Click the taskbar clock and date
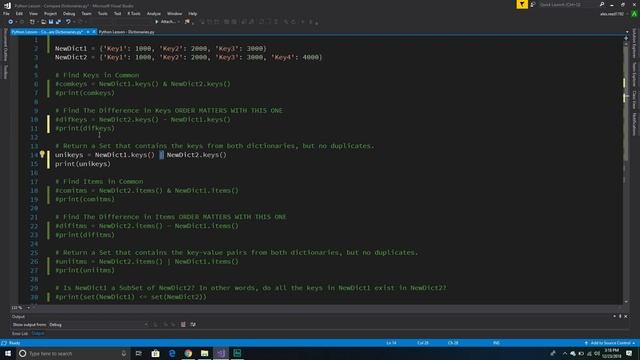 click(611, 353)
